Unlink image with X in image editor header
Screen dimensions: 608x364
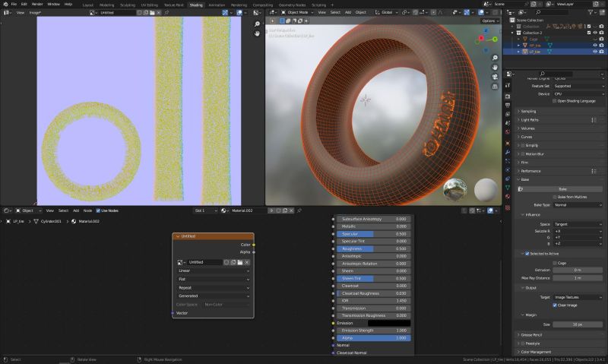[x=159, y=13]
